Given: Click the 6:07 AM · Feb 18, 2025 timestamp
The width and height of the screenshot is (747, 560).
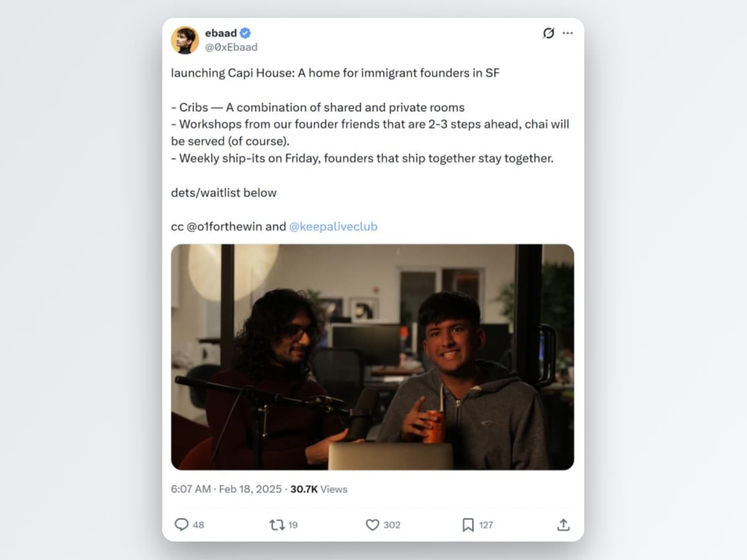Looking at the screenshot, I should [x=227, y=489].
